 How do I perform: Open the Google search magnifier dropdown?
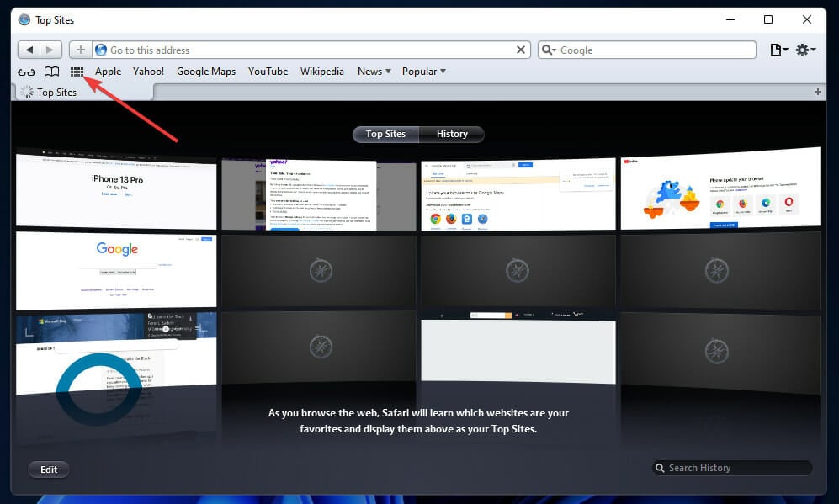[x=549, y=50]
